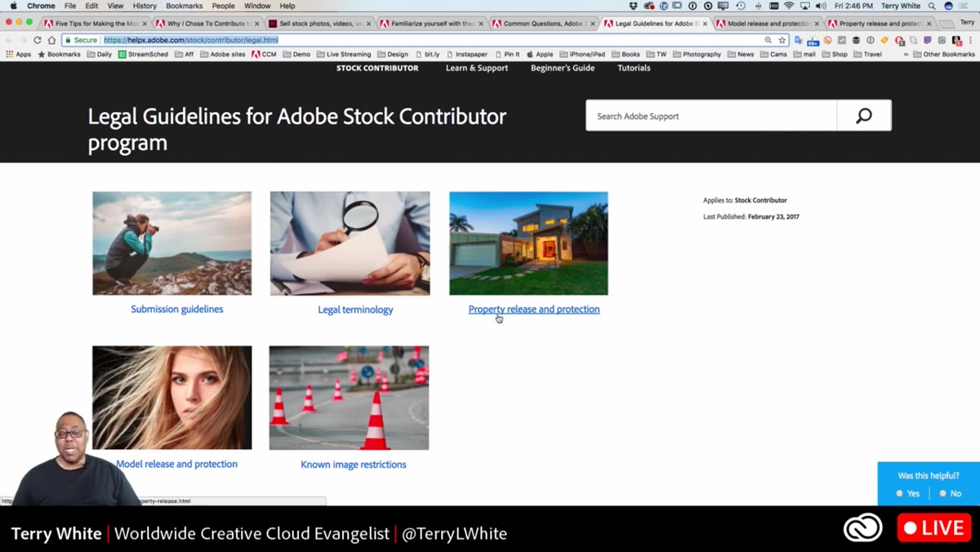The image size is (980, 552).
Task: Open the AirPlay display menu icon
Action: pyautogui.click(x=804, y=6)
